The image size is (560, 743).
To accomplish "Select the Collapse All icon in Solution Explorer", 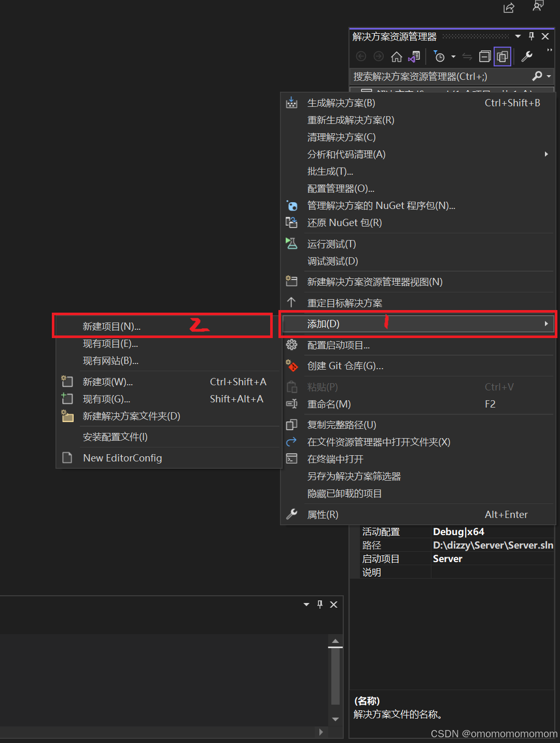I will (484, 56).
